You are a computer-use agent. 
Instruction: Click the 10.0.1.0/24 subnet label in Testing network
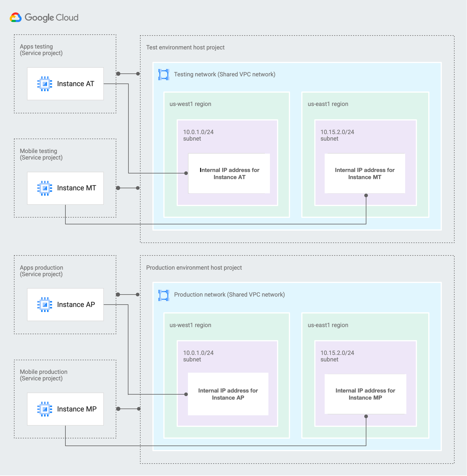[x=198, y=135]
